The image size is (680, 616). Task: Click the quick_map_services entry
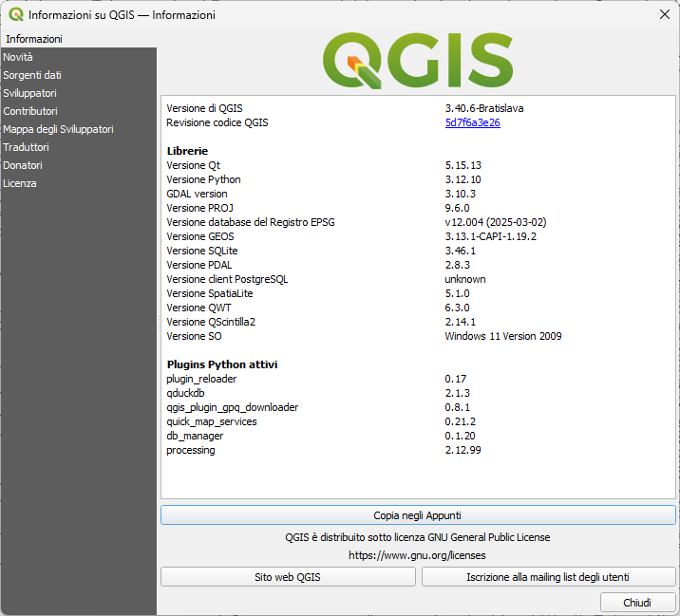[212, 421]
